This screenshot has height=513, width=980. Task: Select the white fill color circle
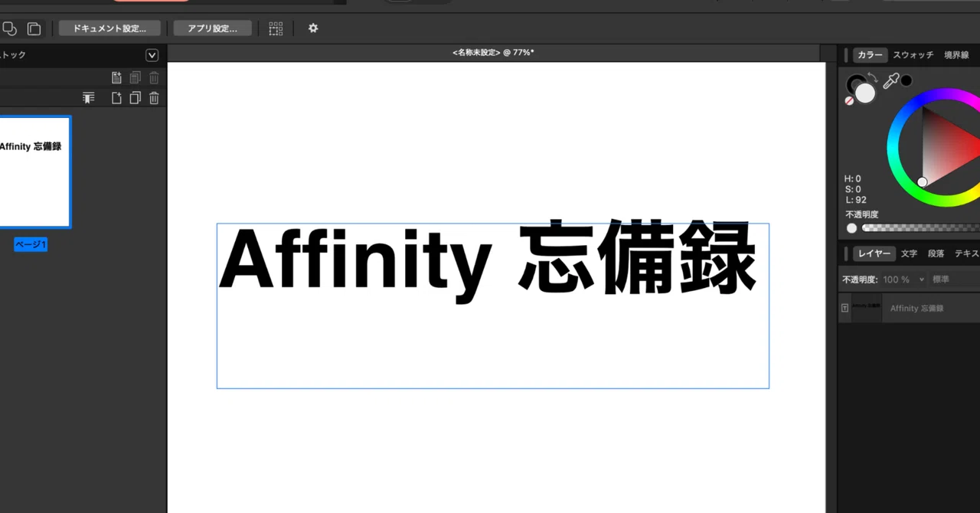click(x=865, y=93)
